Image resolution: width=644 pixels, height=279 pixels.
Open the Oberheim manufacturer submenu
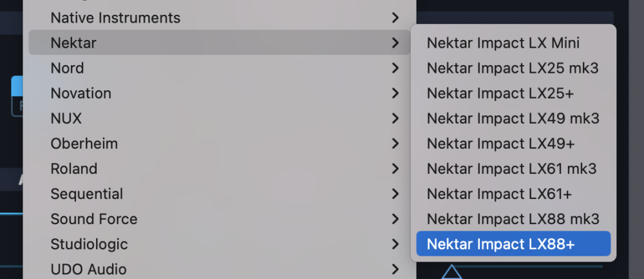pyautogui.click(x=84, y=144)
